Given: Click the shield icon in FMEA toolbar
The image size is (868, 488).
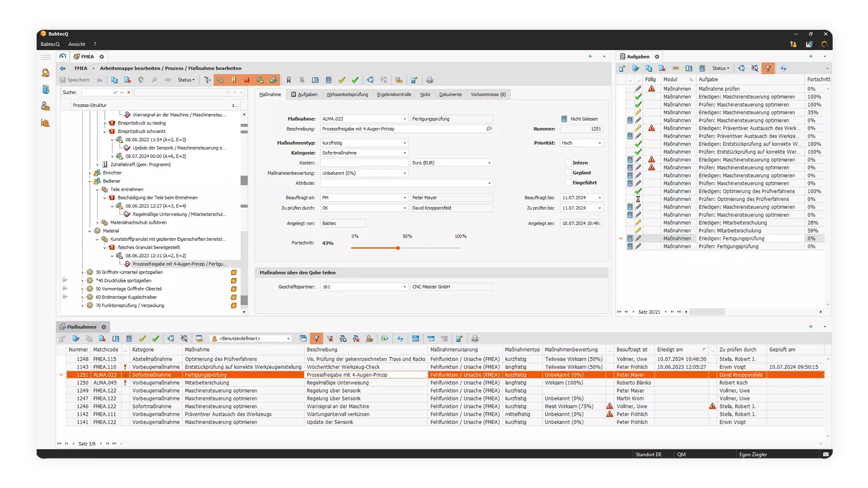Looking at the screenshot, I should [141, 80].
